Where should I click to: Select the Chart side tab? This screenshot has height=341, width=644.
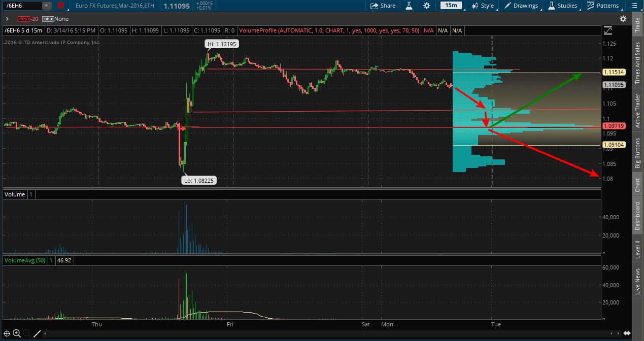click(638, 185)
